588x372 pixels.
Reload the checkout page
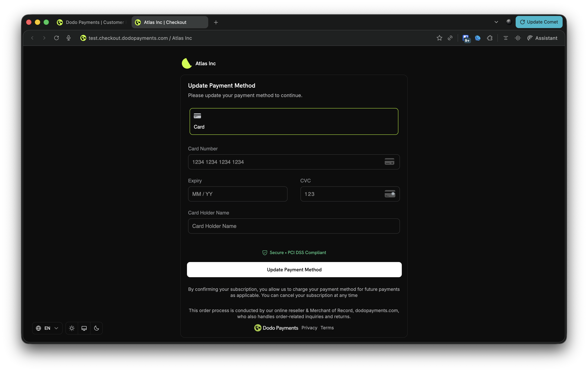56,38
